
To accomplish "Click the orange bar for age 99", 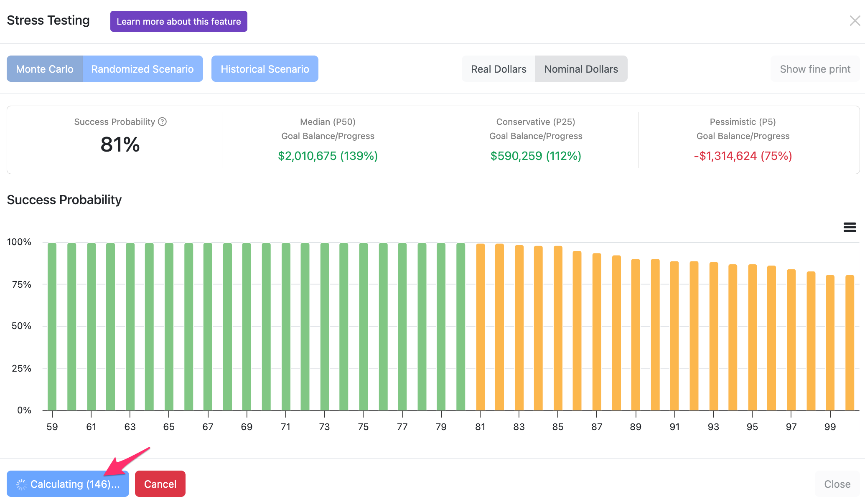I will (x=830, y=343).
